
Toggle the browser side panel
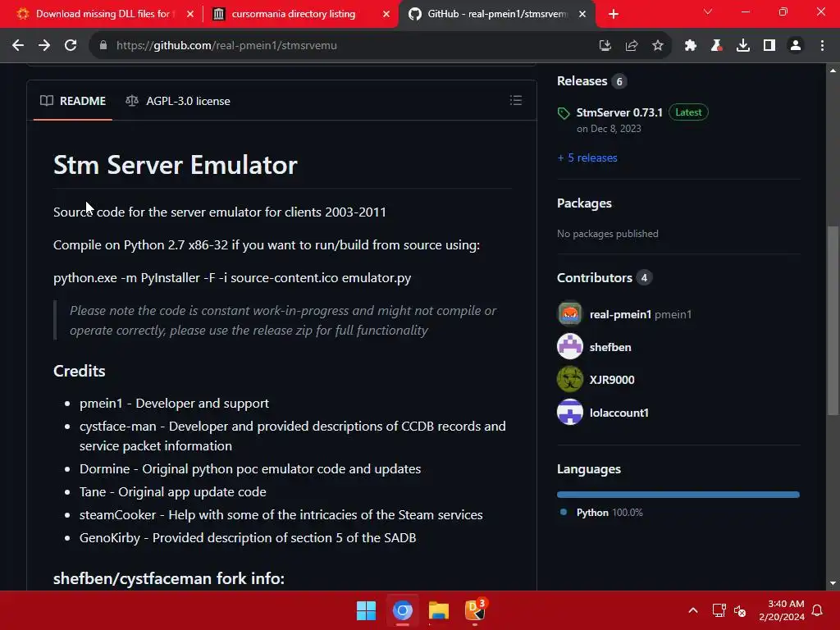pyautogui.click(x=769, y=46)
